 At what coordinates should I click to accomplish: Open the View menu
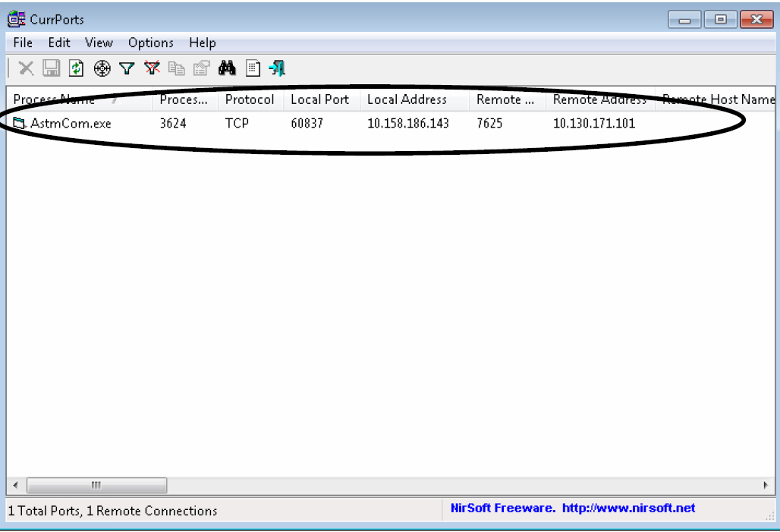tap(99, 42)
